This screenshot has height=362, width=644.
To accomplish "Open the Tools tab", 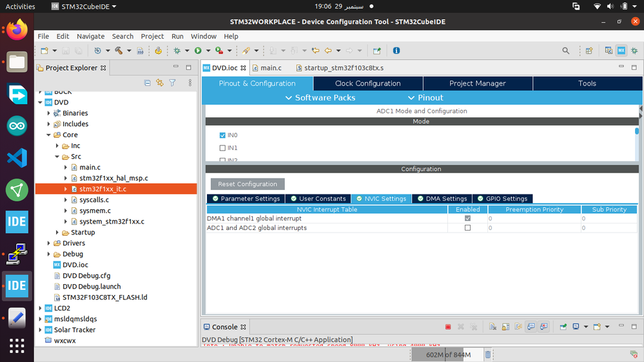I will (x=587, y=83).
